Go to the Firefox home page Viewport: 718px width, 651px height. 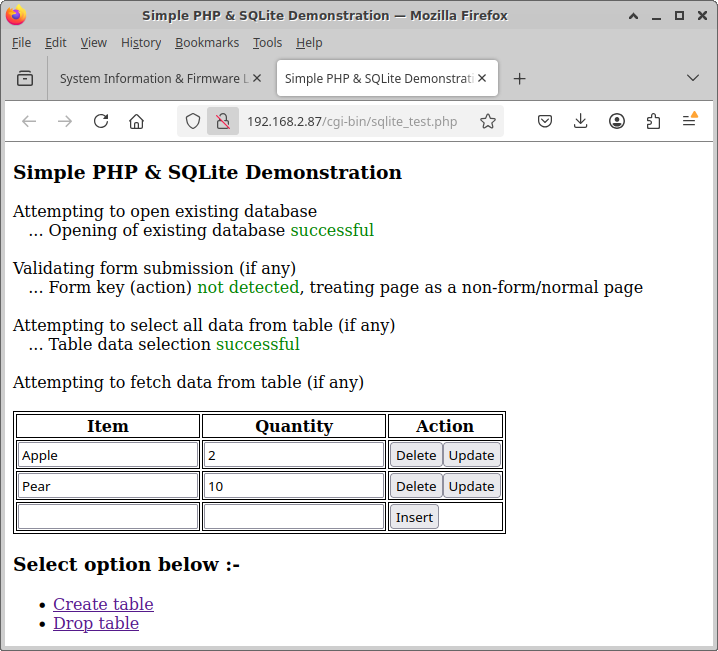[137, 121]
